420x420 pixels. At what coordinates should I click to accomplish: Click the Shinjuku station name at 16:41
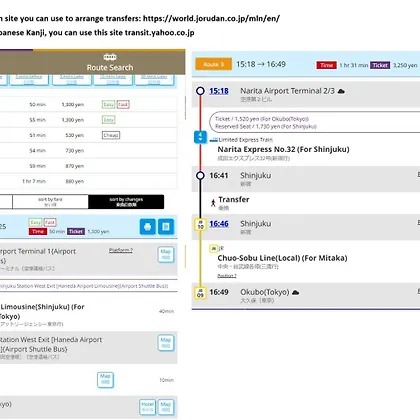point(256,175)
